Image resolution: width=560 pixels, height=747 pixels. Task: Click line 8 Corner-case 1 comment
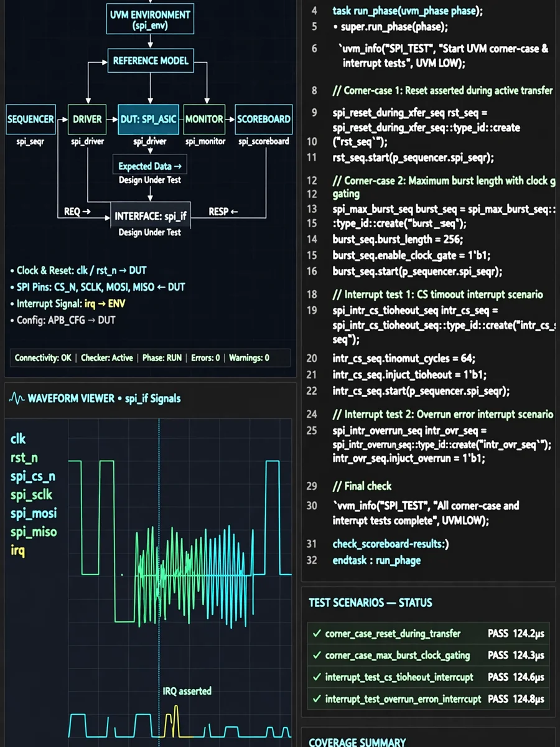(x=441, y=91)
